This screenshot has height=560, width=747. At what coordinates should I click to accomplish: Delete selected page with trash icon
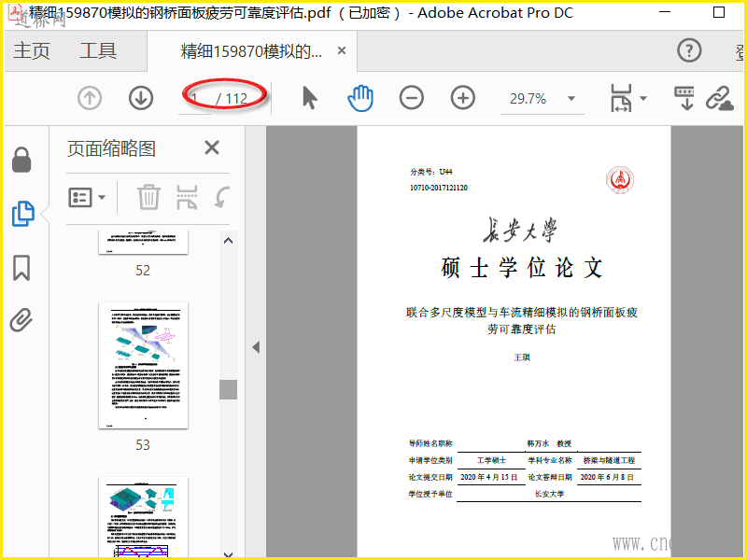(148, 197)
